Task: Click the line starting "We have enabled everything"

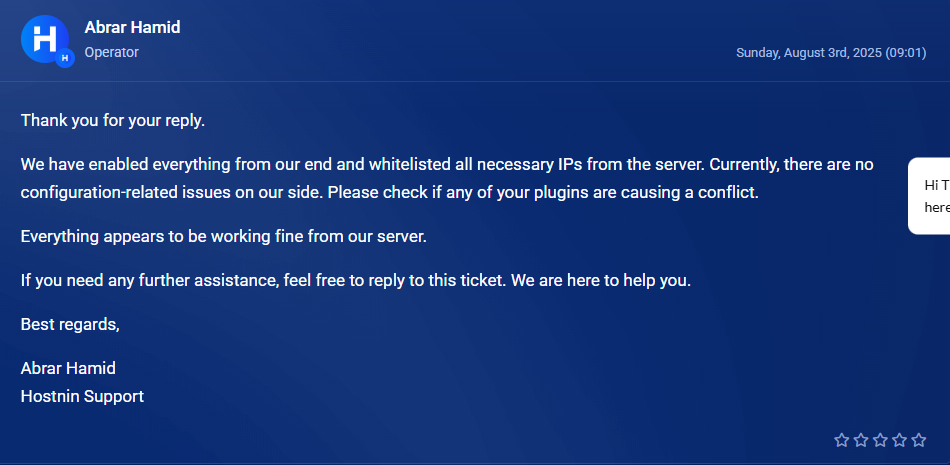Action: 447,164
